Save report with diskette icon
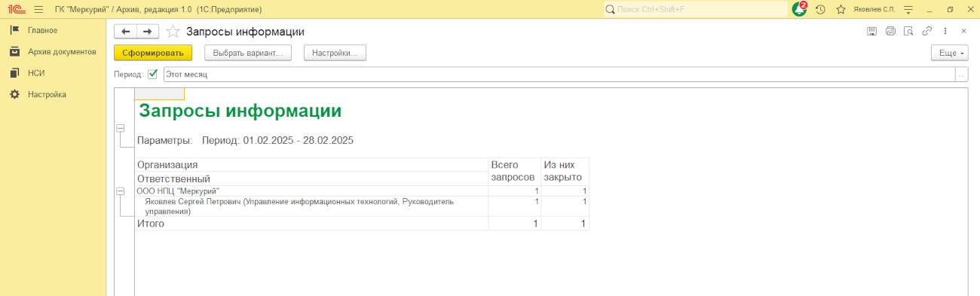Viewport: 980px width, 296px height. [872, 31]
